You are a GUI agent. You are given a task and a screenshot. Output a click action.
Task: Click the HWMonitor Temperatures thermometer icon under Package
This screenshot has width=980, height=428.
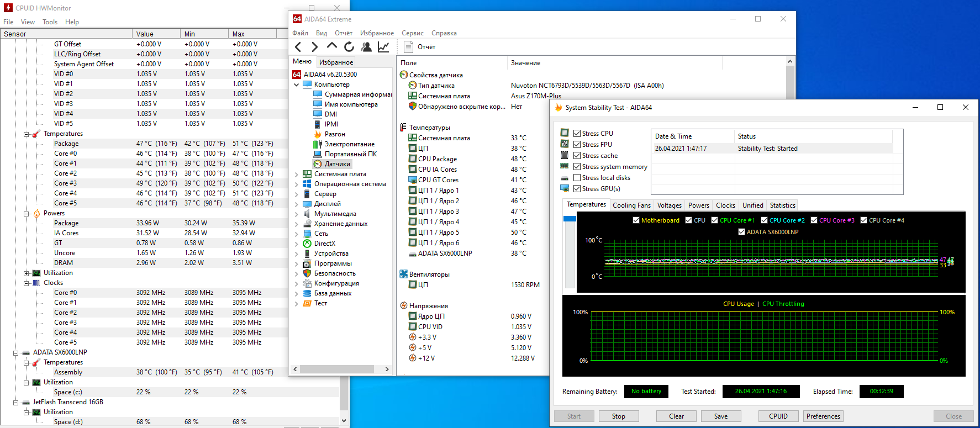[x=36, y=134]
